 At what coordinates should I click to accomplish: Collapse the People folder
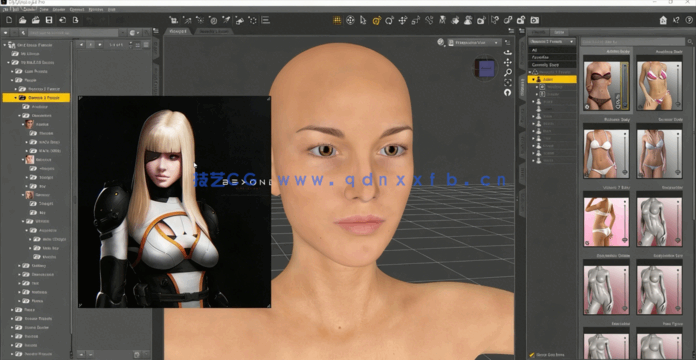pos(12,80)
